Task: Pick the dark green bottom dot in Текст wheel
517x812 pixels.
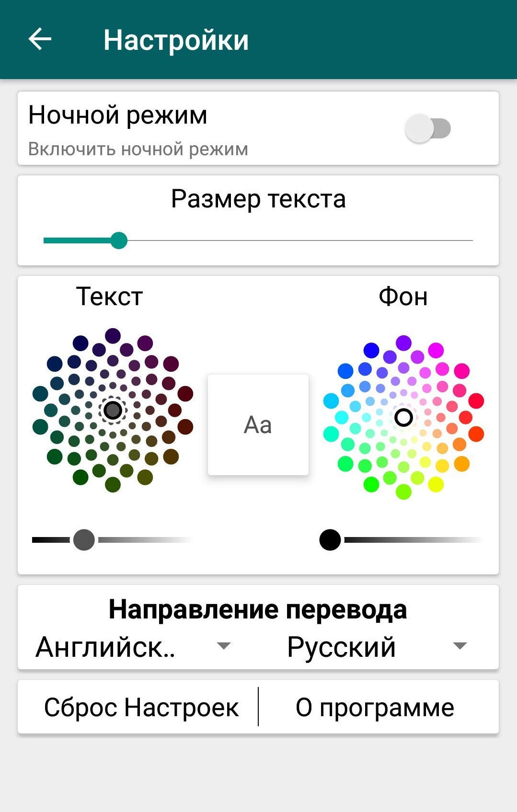Action: (x=113, y=485)
